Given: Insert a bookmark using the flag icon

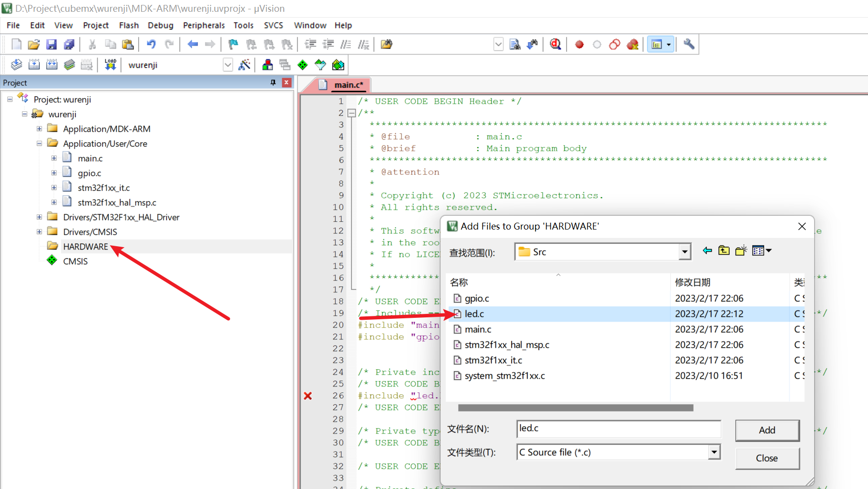Looking at the screenshot, I should coord(233,44).
